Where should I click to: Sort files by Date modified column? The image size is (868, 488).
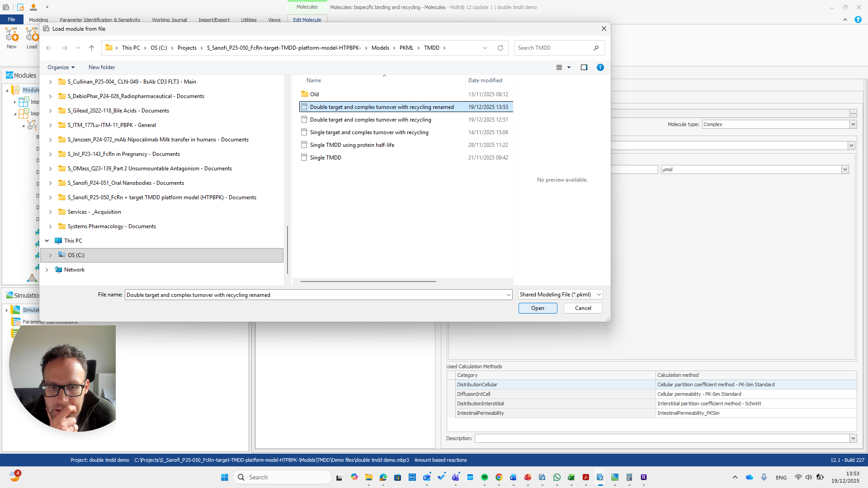[x=485, y=80]
